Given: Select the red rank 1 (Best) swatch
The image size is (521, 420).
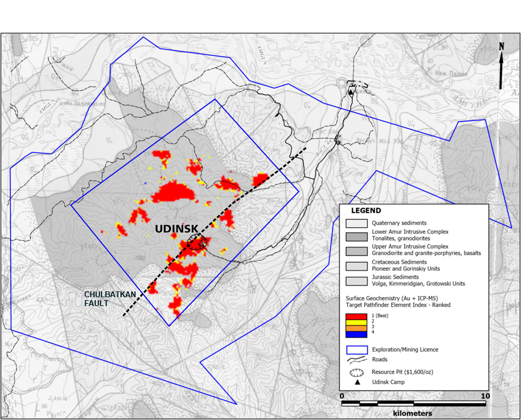Looking at the screenshot, I should pyautogui.click(x=356, y=317).
